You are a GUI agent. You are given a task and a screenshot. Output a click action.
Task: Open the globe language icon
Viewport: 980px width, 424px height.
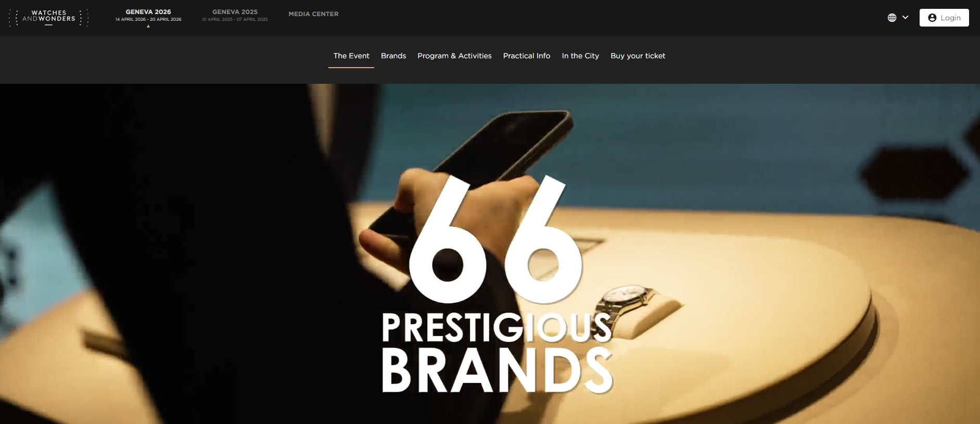coord(892,18)
